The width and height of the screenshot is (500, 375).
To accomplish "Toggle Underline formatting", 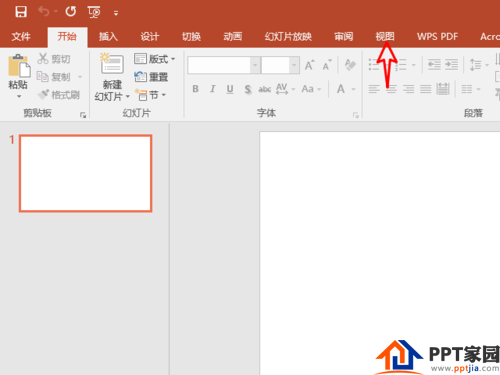I will pyautogui.click(x=230, y=89).
